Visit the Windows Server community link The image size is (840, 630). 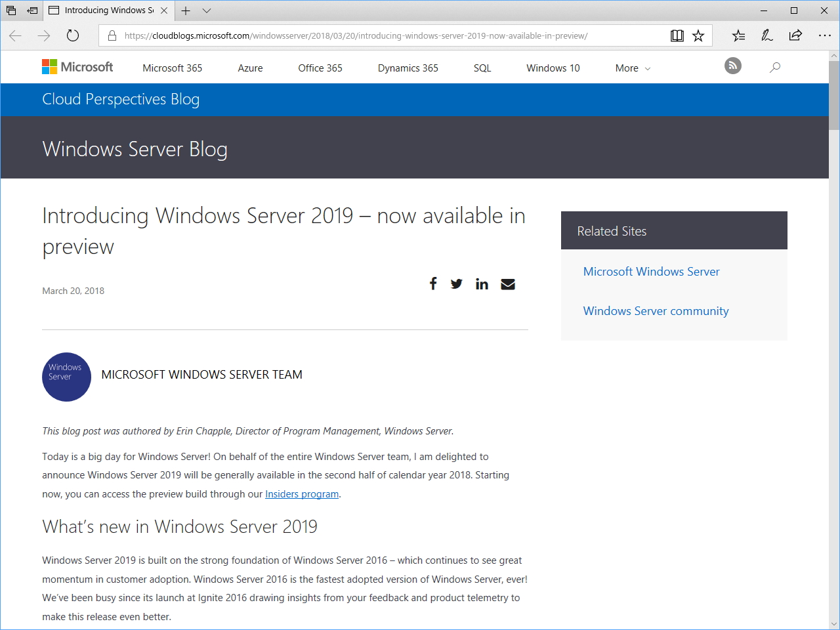(656, 310)
